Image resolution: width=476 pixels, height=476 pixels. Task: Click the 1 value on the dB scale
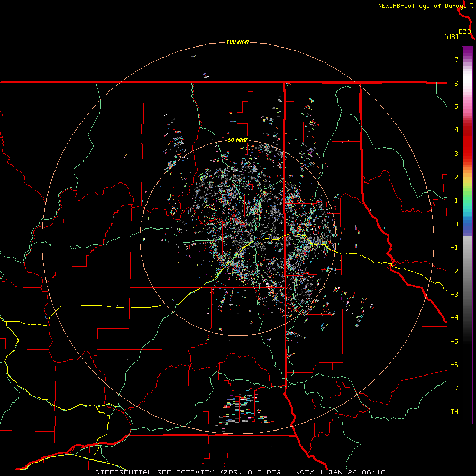coord(456,200)
